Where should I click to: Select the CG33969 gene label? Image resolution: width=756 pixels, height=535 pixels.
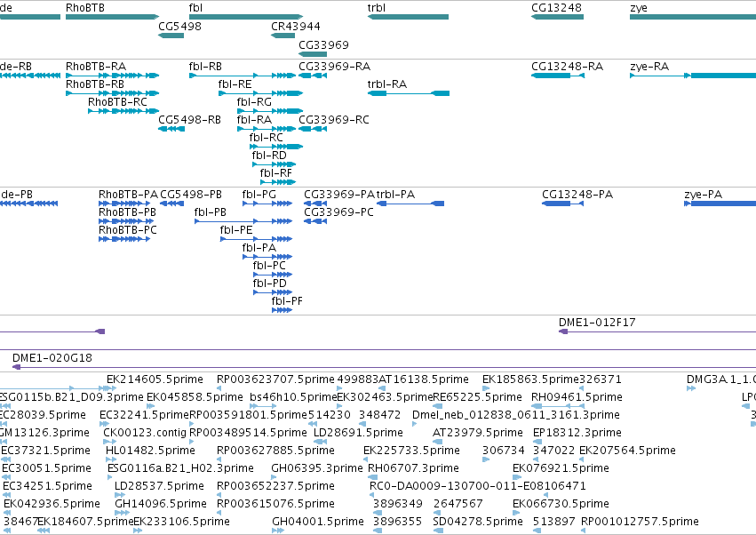coord(323,44)
